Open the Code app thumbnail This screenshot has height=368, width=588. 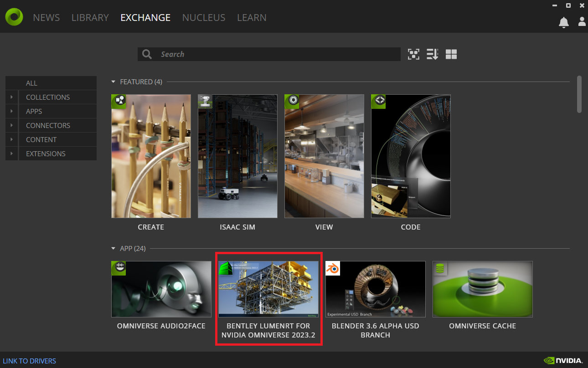[x=411, y=156]
